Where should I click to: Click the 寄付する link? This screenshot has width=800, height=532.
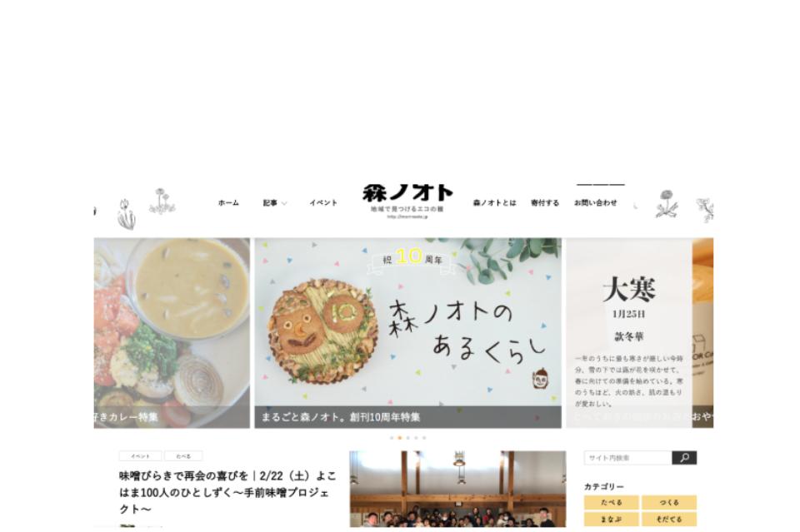pos(545,203)
